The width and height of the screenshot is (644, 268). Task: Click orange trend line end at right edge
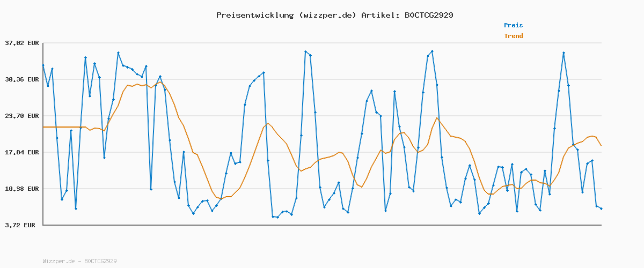point(601,145)
